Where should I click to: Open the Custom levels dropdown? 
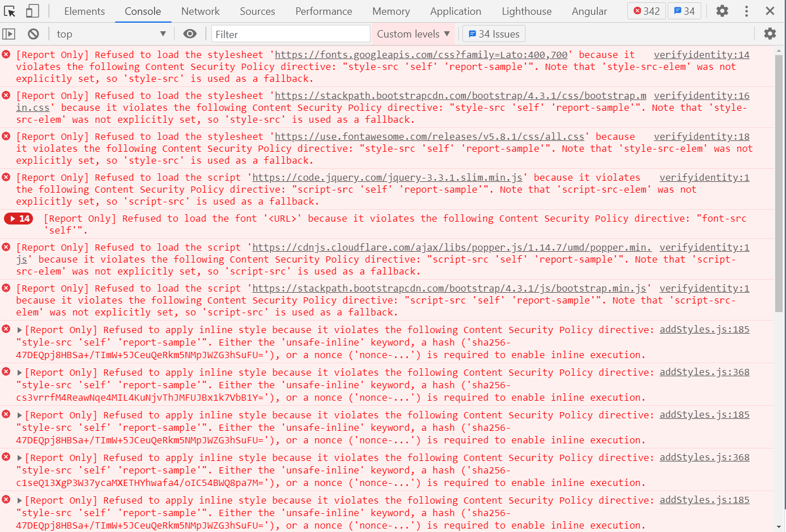413,34
